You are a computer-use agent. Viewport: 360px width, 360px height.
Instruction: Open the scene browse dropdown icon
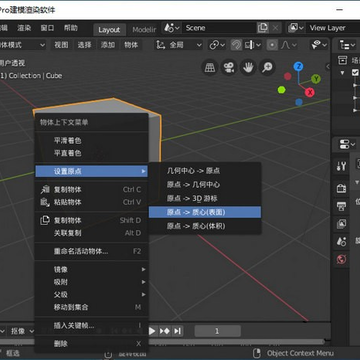tap(172, 28)
